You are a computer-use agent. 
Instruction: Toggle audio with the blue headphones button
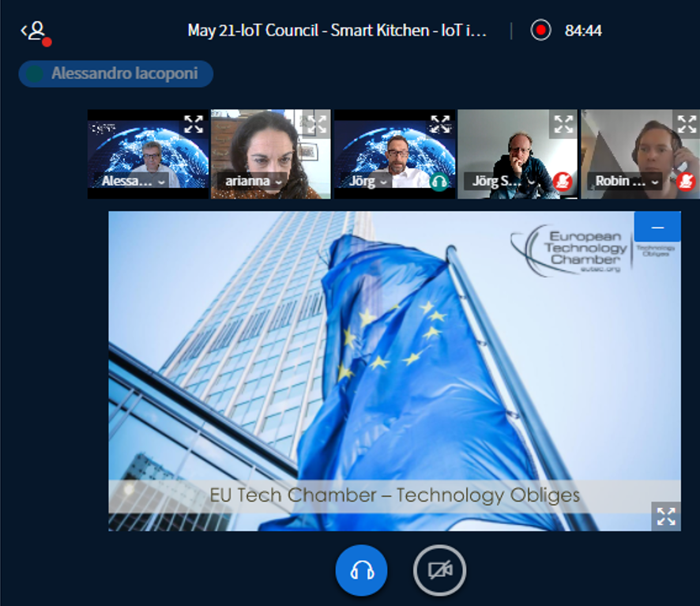click(361, 570)
